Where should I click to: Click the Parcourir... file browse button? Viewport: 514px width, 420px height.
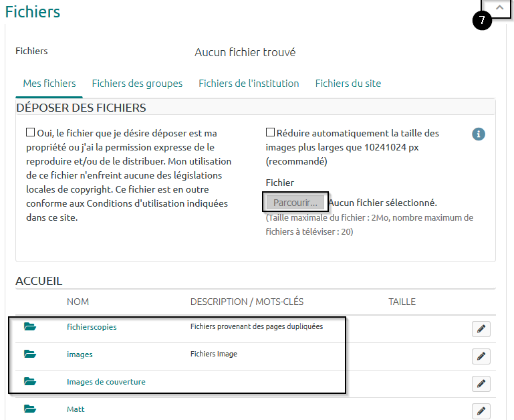coord(295,203)
